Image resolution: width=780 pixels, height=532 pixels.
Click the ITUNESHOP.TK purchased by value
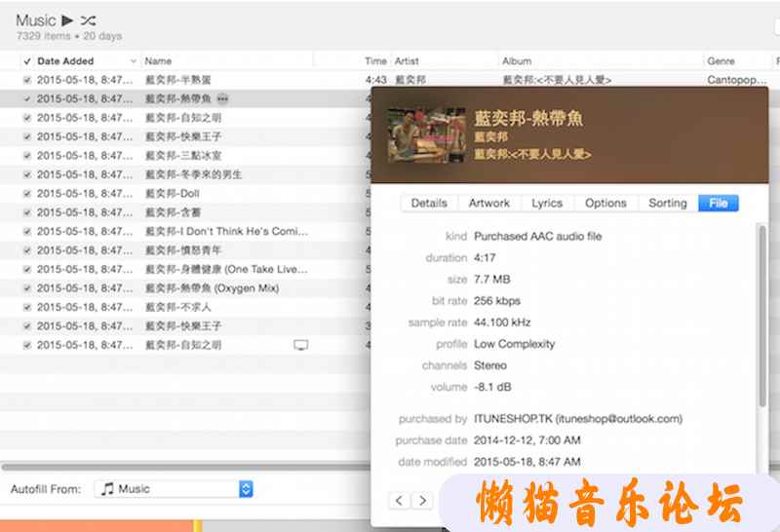point(578,419)
